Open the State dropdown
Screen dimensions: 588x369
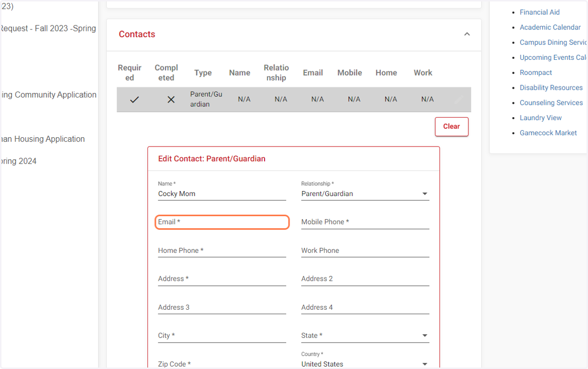coord(365,336)
